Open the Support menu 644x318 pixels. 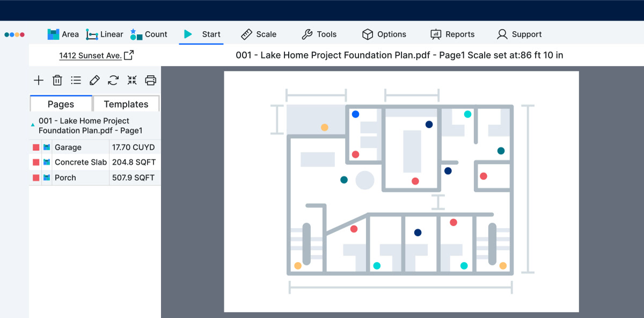[x=519, y=34]
